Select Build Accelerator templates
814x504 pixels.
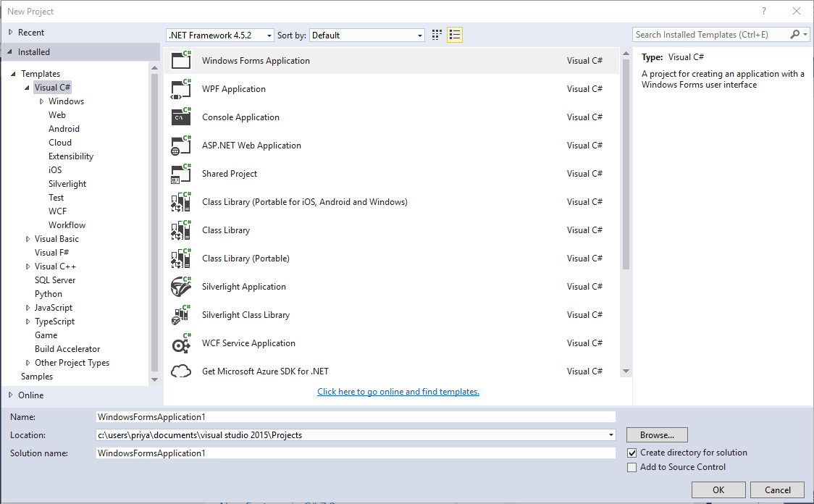pos(67,349)
